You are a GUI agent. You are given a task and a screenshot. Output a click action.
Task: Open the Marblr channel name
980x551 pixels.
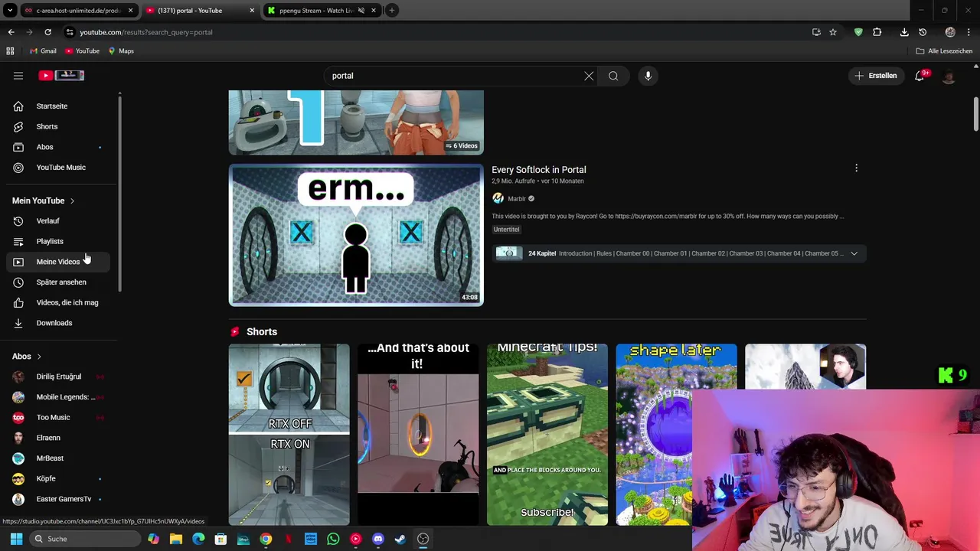tap(517, 199)
